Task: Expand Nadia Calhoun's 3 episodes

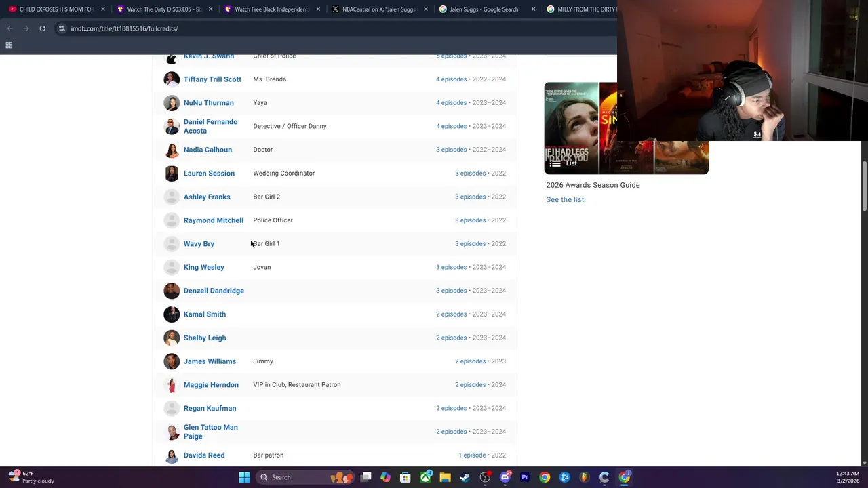Action: click(451, 150)
